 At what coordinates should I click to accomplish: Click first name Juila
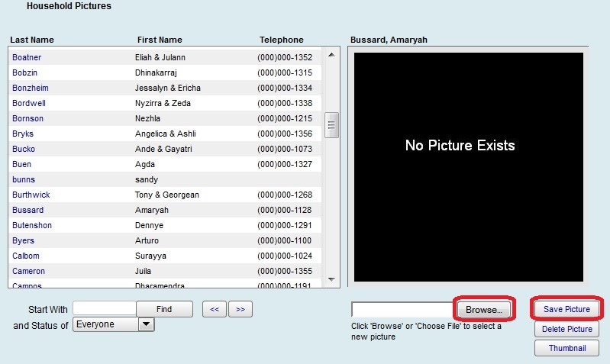click(x=143, y=271)
